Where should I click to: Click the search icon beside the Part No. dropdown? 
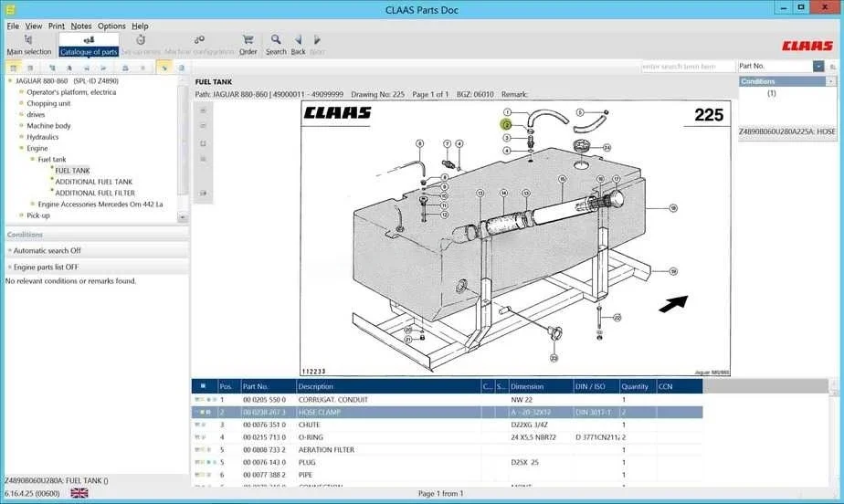point(833,67)
